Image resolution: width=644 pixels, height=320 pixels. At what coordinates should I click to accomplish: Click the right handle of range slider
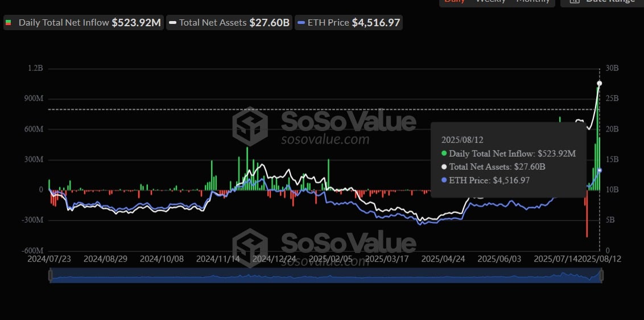(600, 276)
